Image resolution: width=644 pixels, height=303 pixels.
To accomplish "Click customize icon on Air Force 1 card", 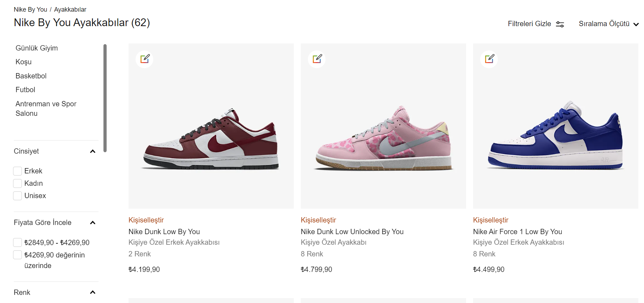I will tap(489, 59).
